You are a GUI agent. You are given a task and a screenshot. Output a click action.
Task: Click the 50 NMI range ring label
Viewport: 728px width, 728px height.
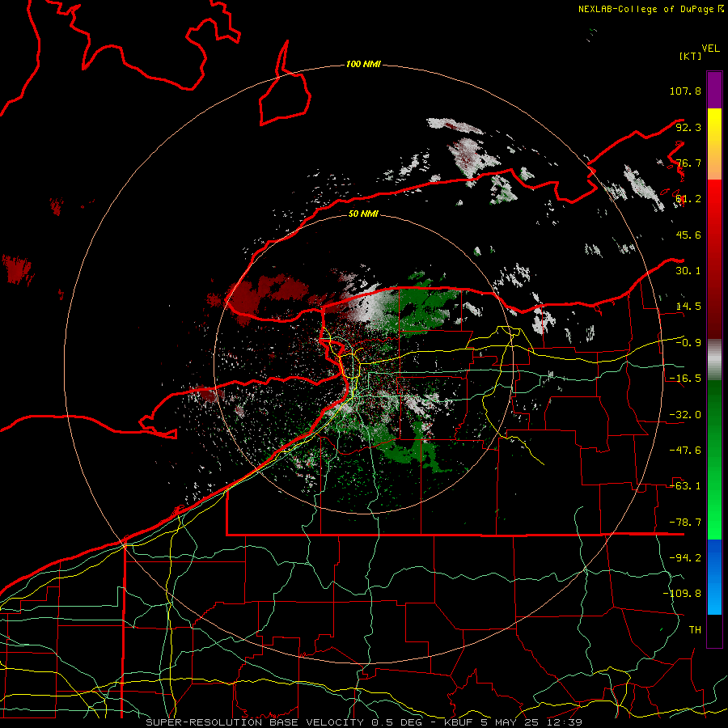(363, 214)
